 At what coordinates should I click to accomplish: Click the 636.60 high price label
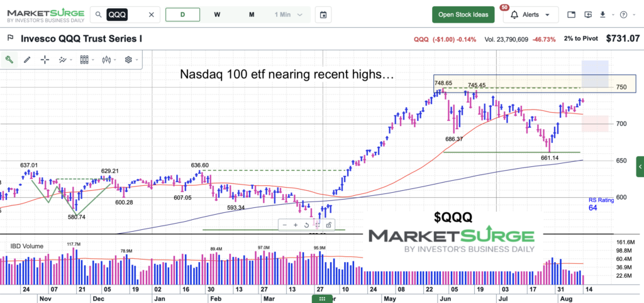(x=199, y=165)
